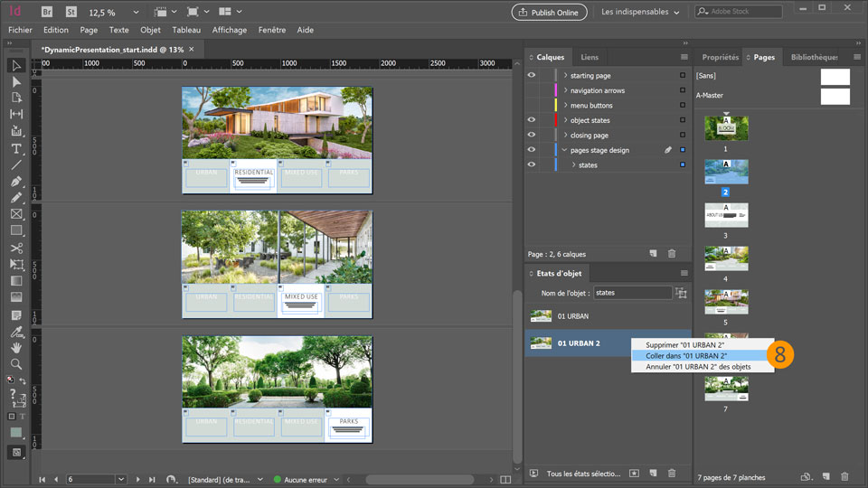This screenshot has height=488, width=868.
Task: Select the Zoom tool
Action: click(x=16, y=364)
